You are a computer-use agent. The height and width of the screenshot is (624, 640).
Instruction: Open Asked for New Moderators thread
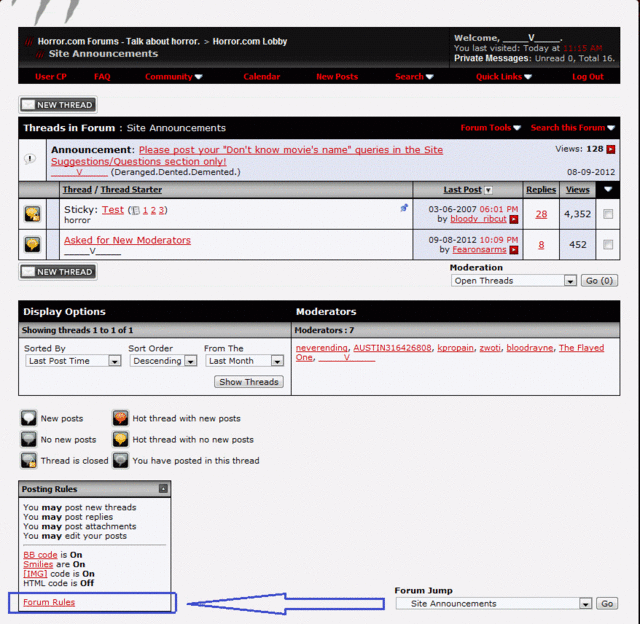[x=127, y=240]
